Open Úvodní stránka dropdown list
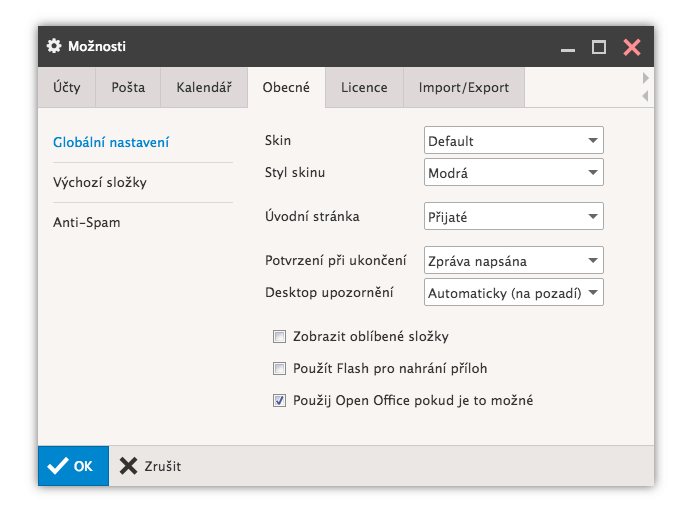This screenshot has height=516, width=692. point(513,216)
